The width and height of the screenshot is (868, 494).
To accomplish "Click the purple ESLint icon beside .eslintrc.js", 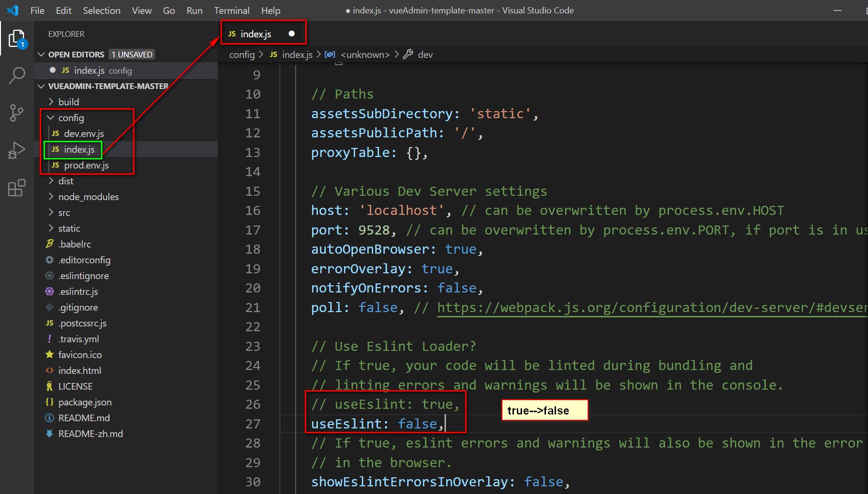I will (x=49, y=292).
